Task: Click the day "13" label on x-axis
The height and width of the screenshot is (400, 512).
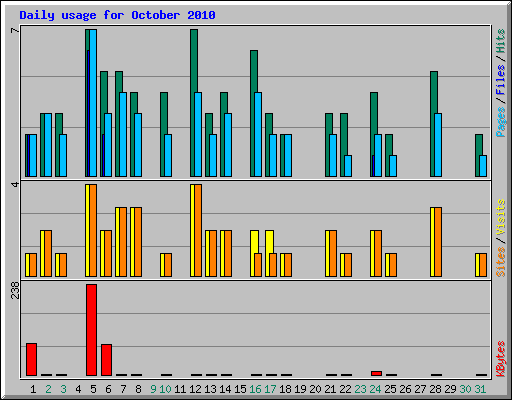Action: coord(210,389)
